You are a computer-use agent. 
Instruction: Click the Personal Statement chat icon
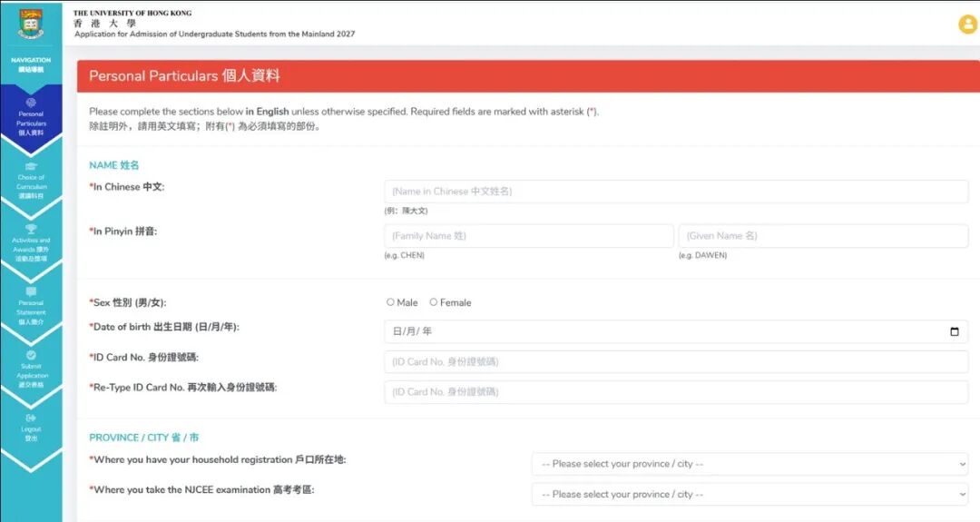coord(31,292)
